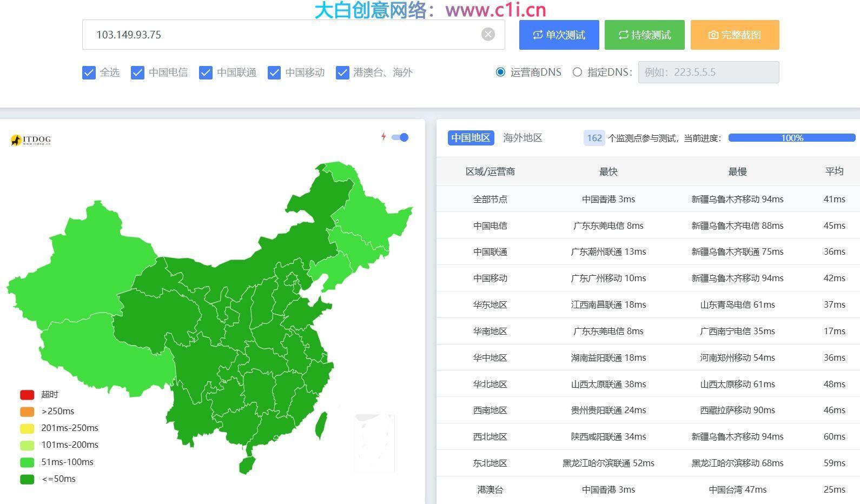This screenshot has width=860, height=504.
Task: Select the 华东地区 row label
Action: (x=490, y=304)
